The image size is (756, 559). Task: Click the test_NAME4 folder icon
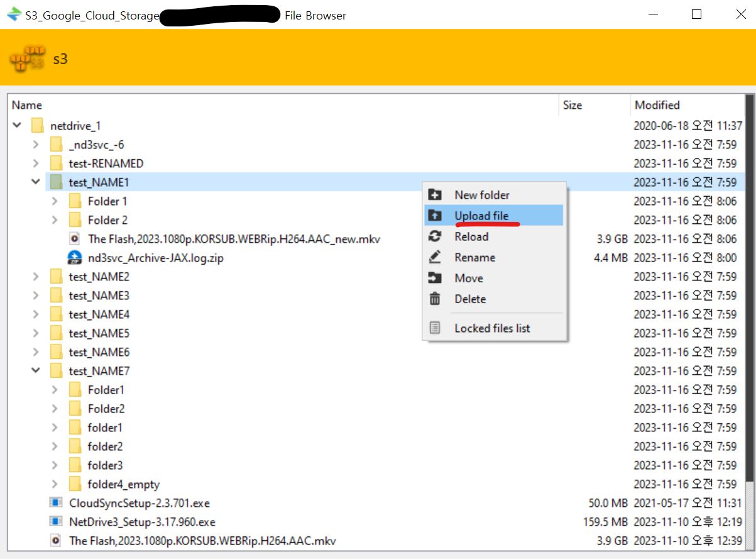pos(57,314)
